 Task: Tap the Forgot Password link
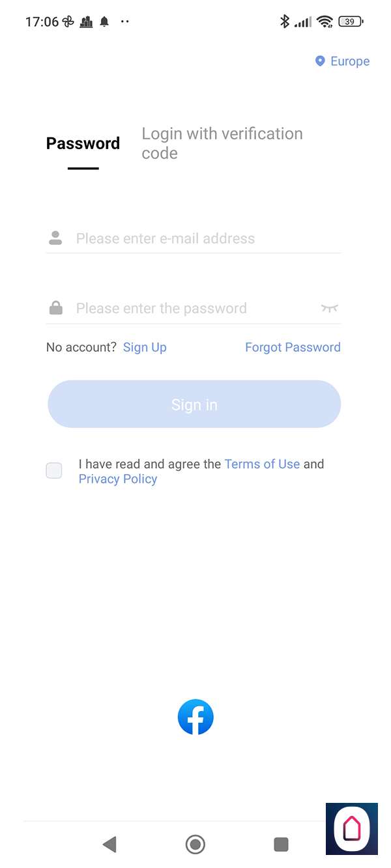(x=293, y=347)
